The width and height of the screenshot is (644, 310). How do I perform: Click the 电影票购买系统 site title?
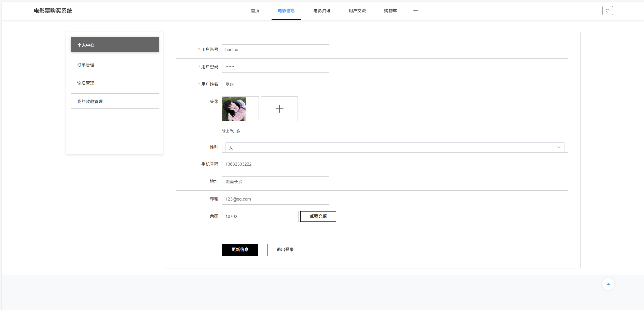coord(53,11)
